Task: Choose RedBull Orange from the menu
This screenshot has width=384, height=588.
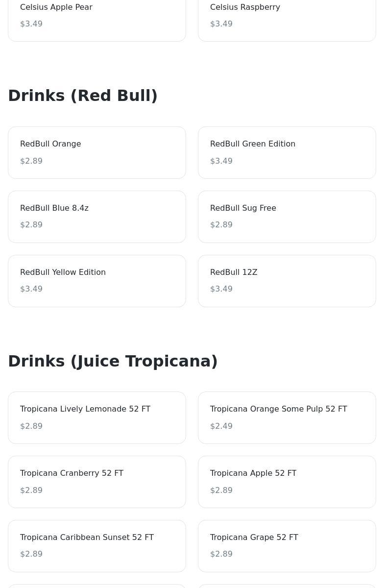Action: (x=96, y=152)
